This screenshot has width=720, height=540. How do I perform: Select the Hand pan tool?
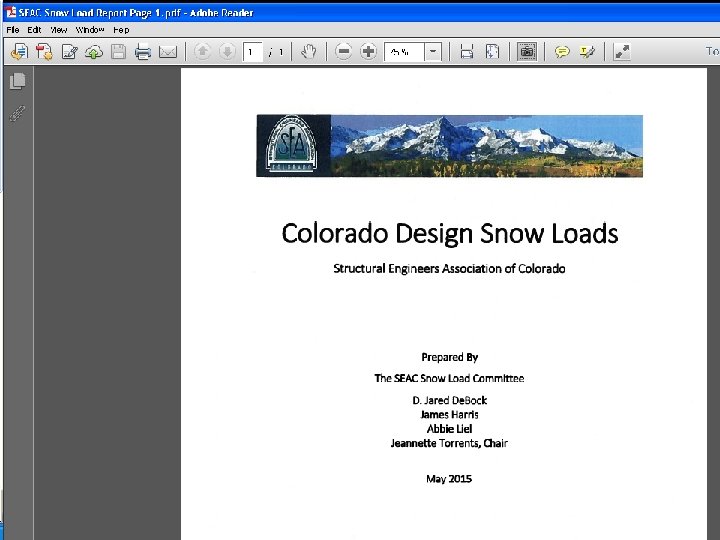coord(309,51)
